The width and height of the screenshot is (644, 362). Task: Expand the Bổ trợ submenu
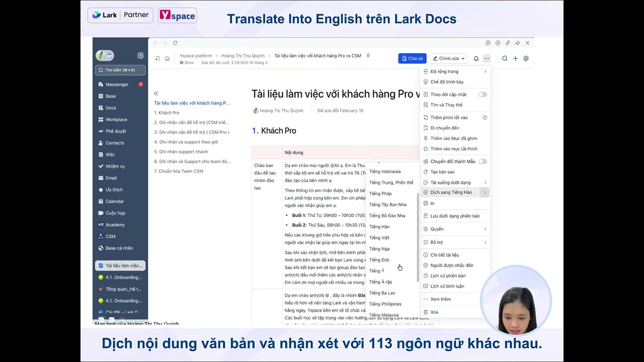pos(455,242)
